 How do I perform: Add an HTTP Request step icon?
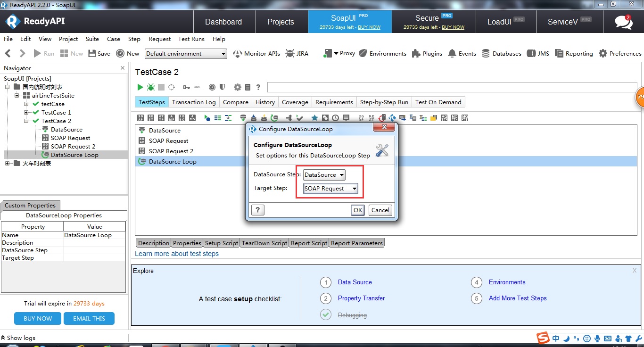(161, 118)
